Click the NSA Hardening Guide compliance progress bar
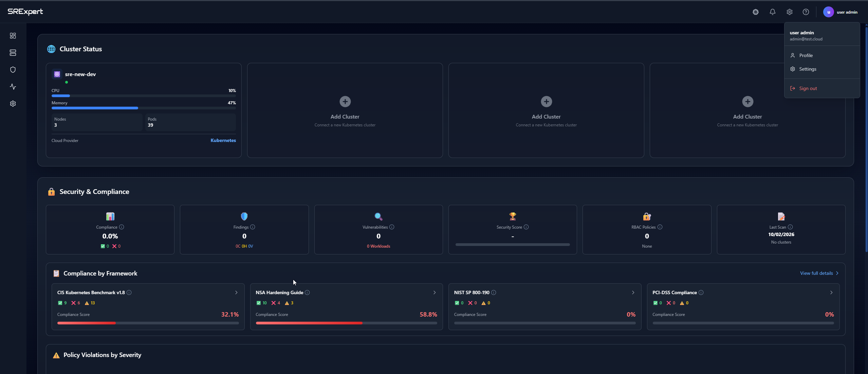Screen dimensions: 868x374 [x=346, y=323]
